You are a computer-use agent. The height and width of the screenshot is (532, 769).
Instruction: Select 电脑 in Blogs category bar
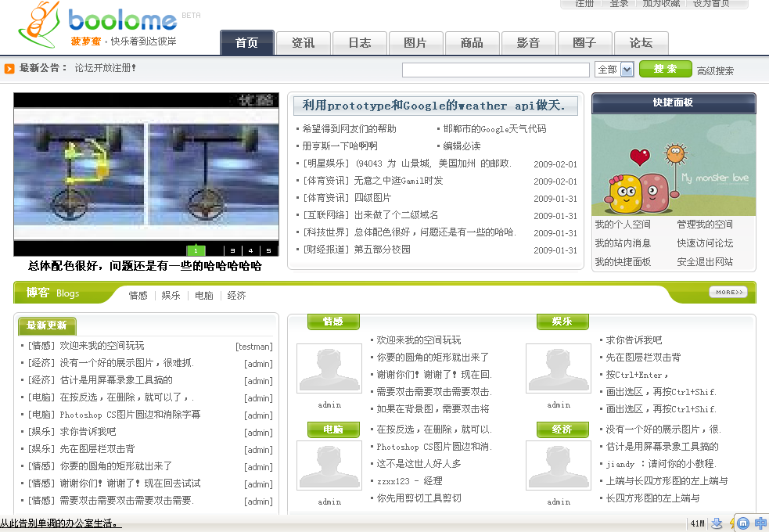(x=203, y=295)
